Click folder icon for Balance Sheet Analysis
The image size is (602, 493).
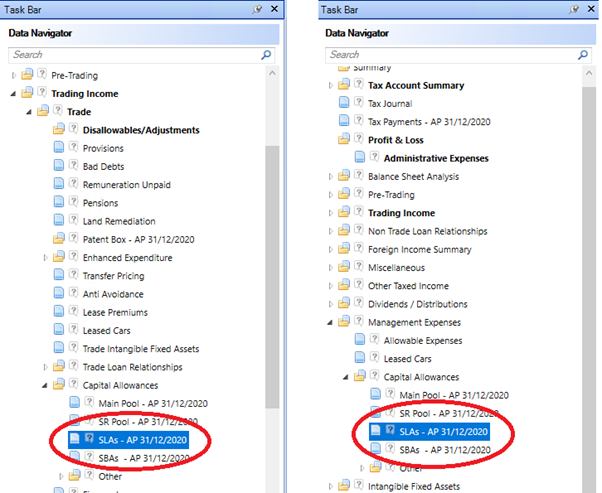pyautogui.click(x=344, y=175)
